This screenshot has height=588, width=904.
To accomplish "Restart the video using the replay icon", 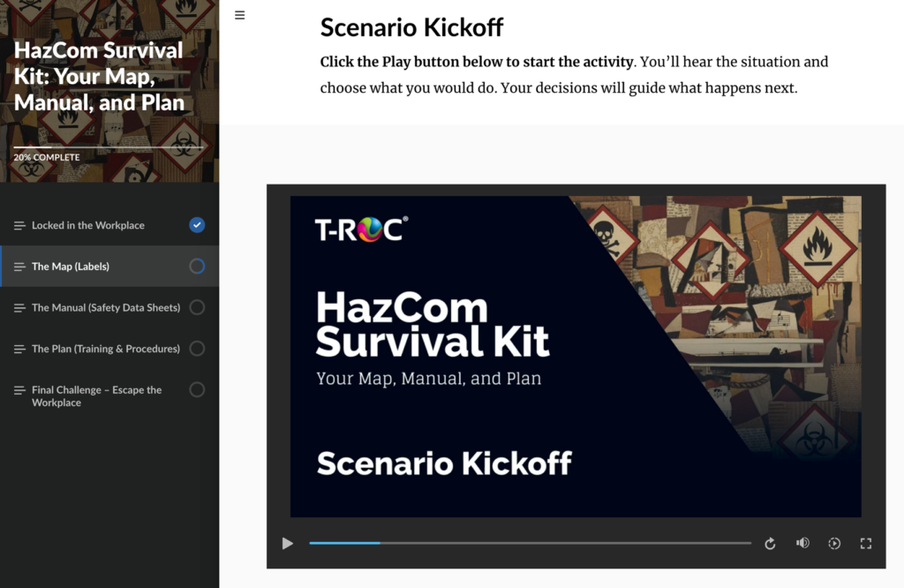I will pos(770,543).
